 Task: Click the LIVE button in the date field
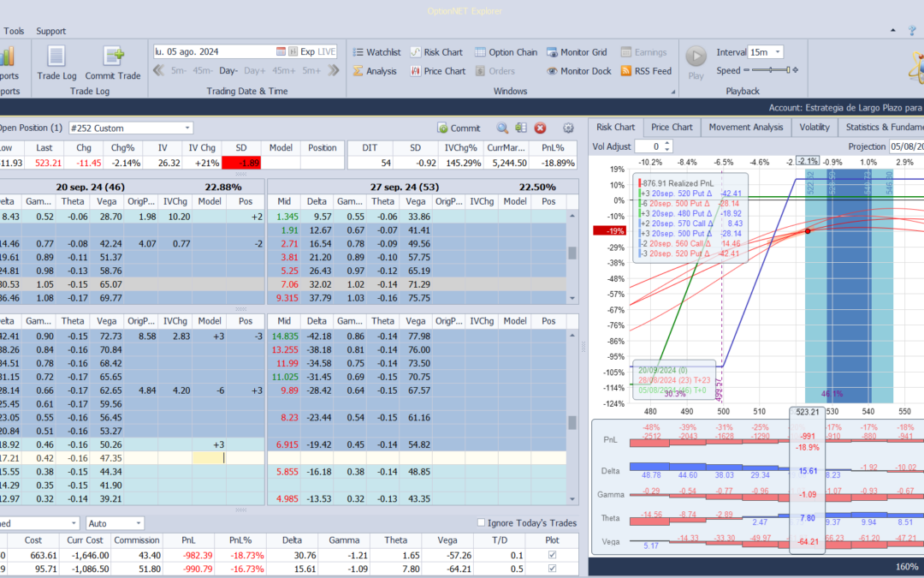tap(327, 51)
